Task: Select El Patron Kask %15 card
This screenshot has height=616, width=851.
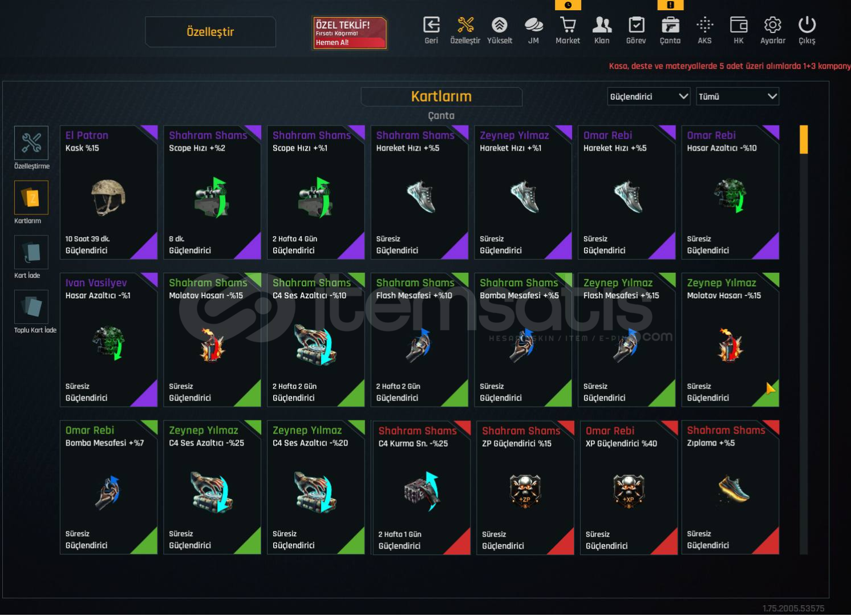Action: tap(108, 192)
